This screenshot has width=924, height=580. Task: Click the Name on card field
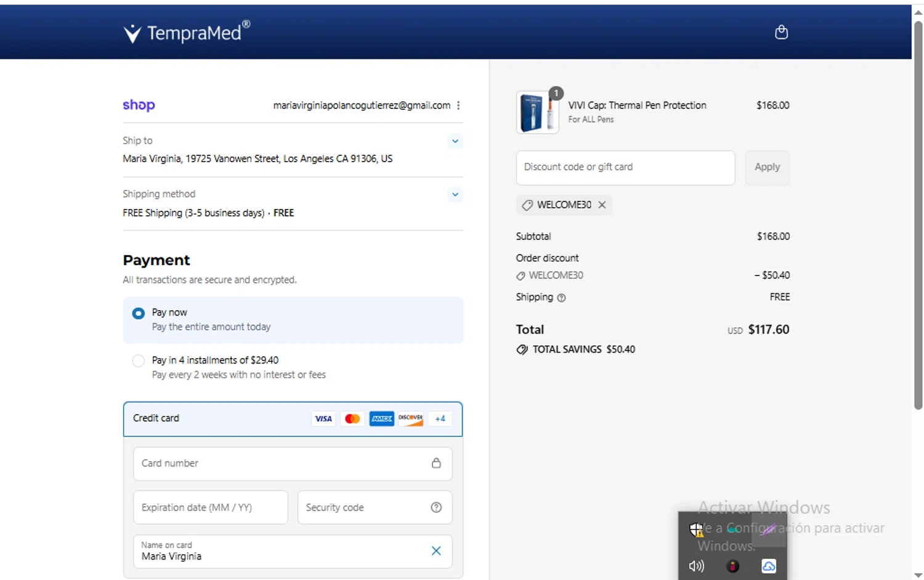click(x=293, y=552)
